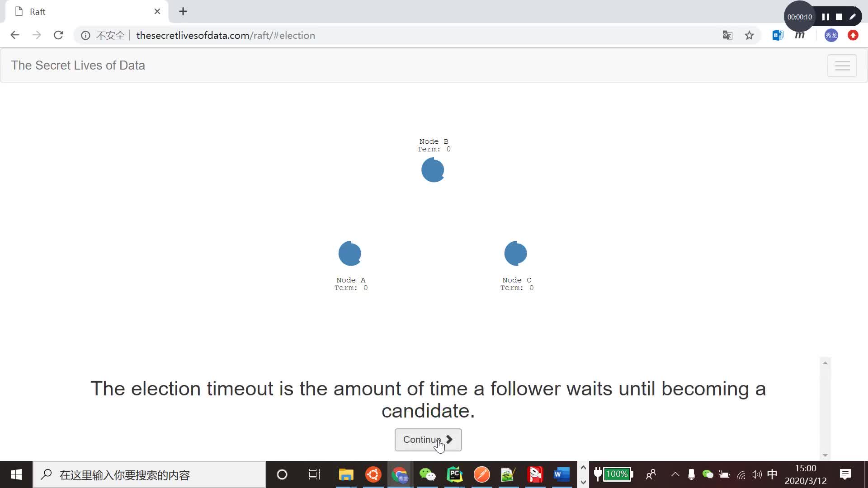Click the browser back navigation arrow
Viewport: 868px width, 488px height.
point(14,35)
